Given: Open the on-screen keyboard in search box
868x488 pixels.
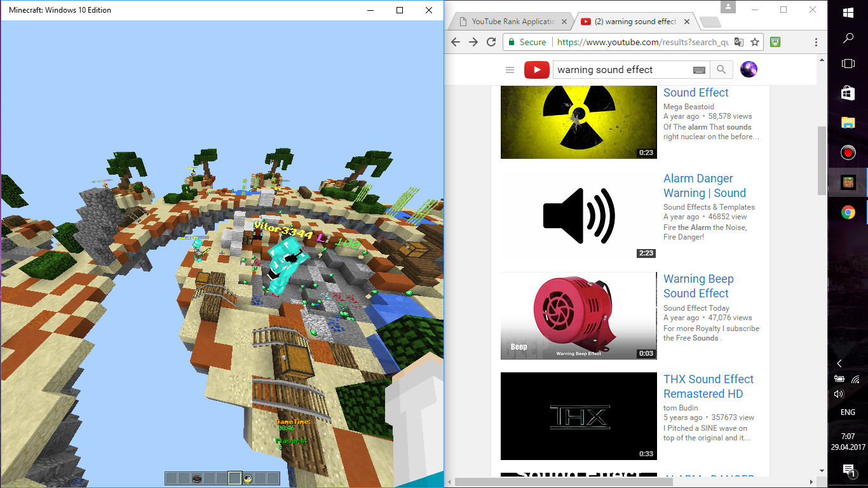Looking at the screenshot, I should point(699,70).
